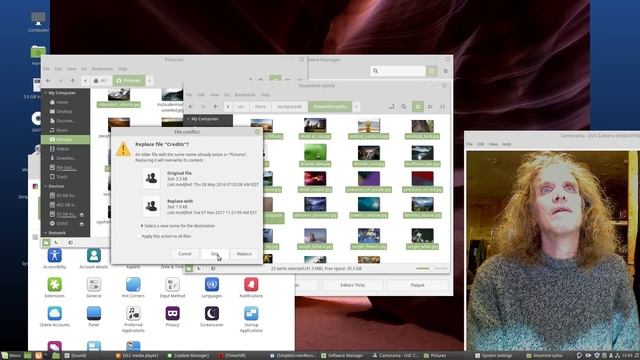Screen dimensions: 640x360
Task: Open Online Accounts settings
Action: [x=54, y=317]
